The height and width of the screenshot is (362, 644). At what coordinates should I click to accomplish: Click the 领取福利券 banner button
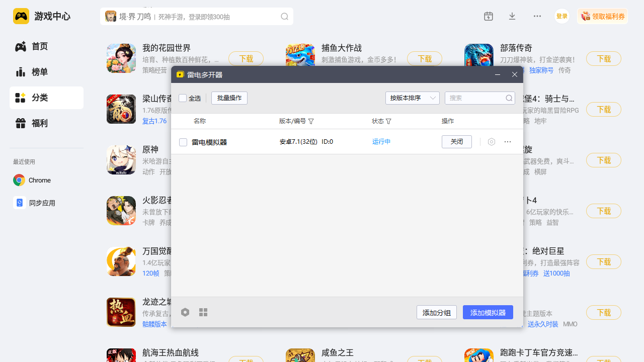pos(602,16)
